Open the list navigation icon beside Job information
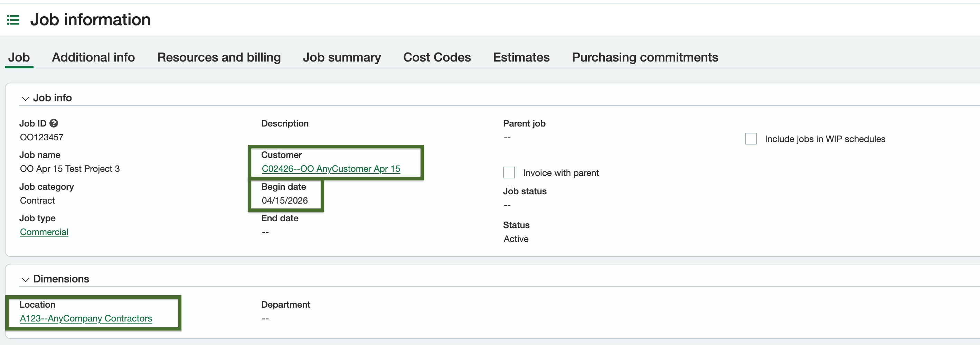Image resolution: width=980 pixels, height=345 pixels. (x=13, y=20)
